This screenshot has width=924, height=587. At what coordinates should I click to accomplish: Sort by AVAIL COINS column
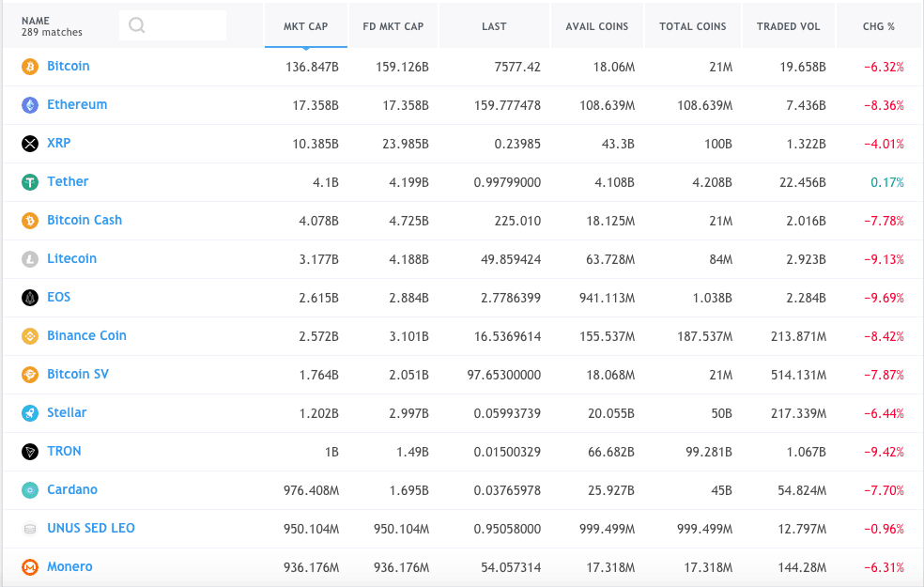click(x=597, y=26)
